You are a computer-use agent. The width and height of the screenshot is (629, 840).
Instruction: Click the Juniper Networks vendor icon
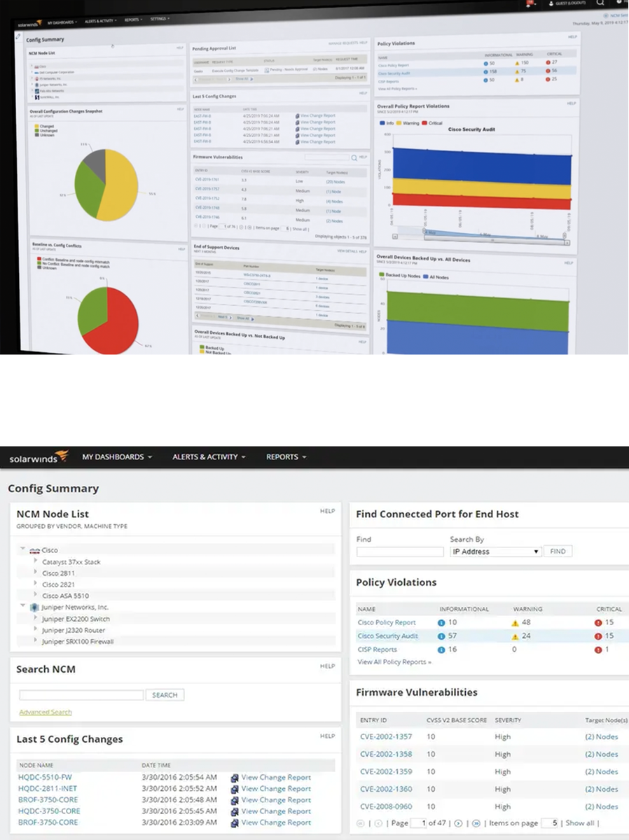point(33,607)
